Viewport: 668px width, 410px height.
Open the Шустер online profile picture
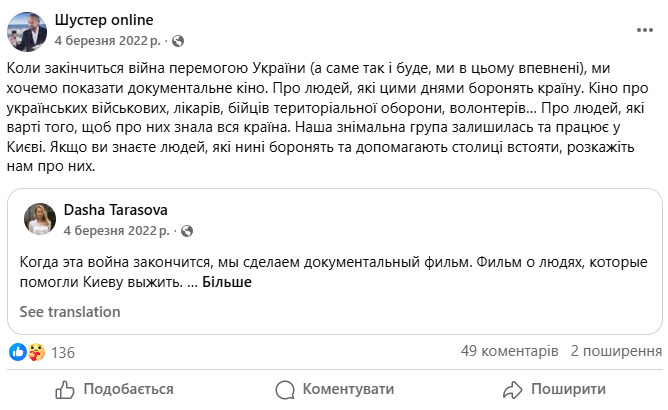(x=26, y=30)
